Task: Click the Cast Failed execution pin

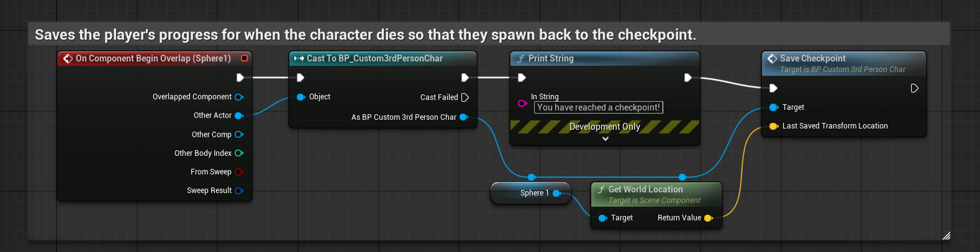Action: [x=465, y=97]
